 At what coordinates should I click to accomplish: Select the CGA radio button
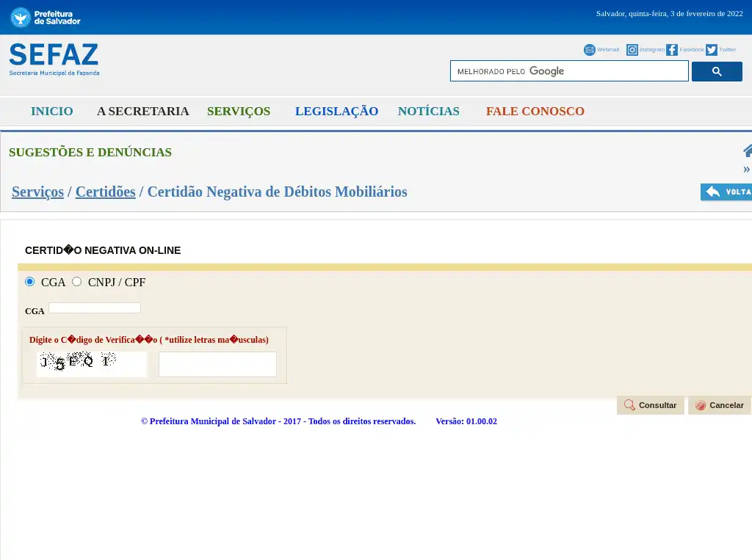click(x=30, y=282)
